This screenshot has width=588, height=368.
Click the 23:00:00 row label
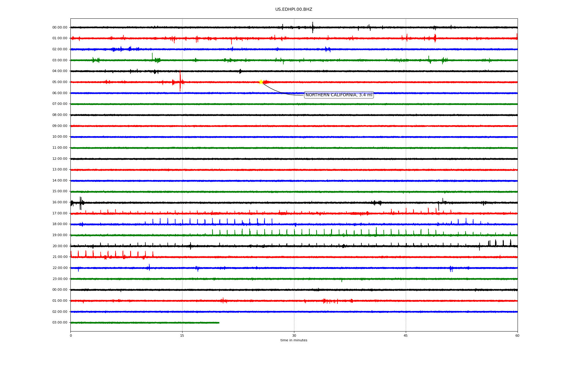pyautogui.click(x=60, y=279)
